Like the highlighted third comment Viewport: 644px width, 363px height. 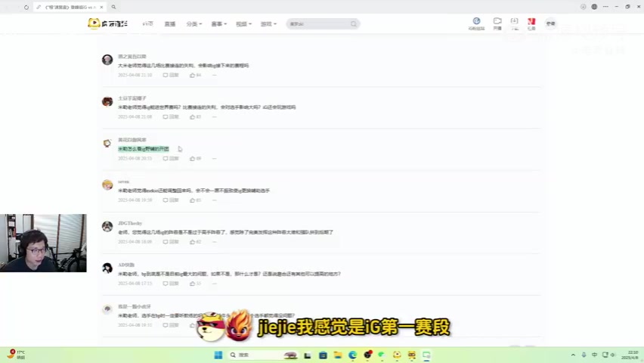tap(195, 159)
